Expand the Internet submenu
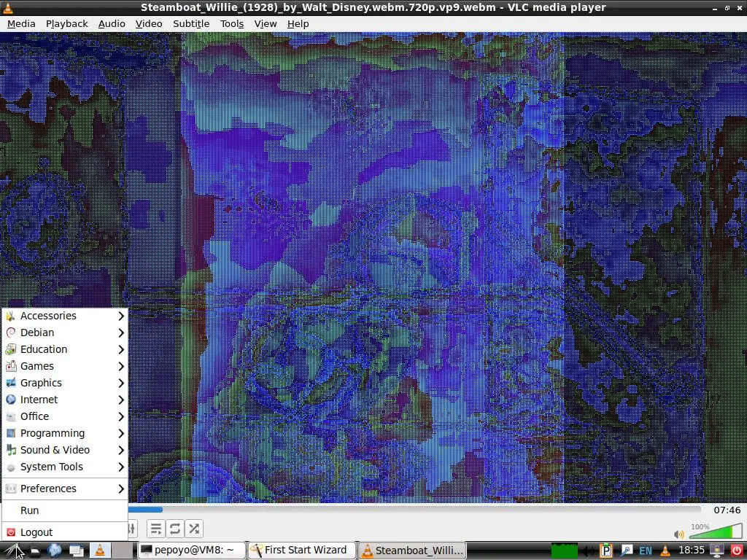 (65, 400)
